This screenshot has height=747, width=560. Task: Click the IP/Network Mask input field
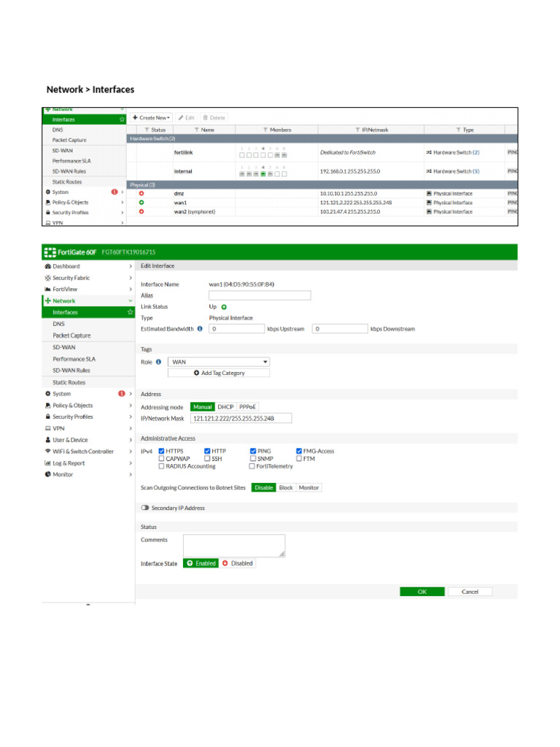[x=241, y=418]
